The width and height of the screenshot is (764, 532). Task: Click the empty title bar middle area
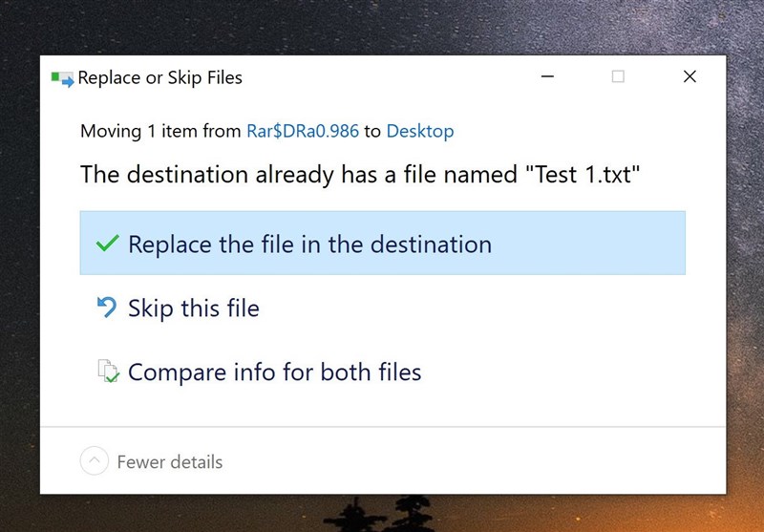[382, 77]
